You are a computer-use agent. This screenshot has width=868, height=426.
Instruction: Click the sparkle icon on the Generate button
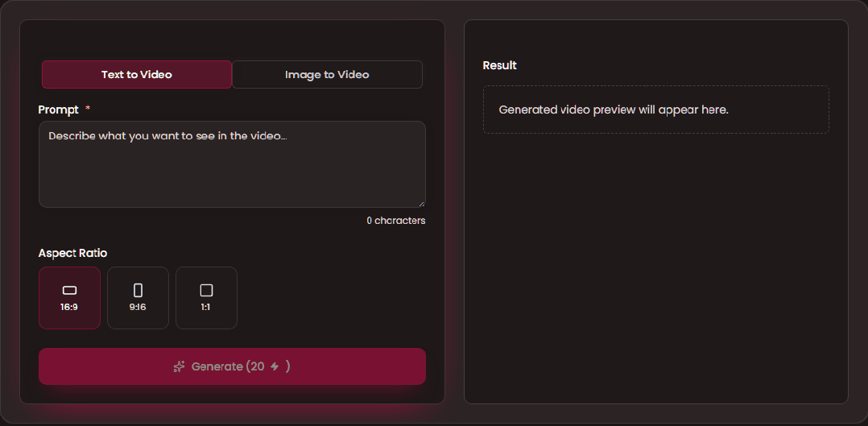180,366
